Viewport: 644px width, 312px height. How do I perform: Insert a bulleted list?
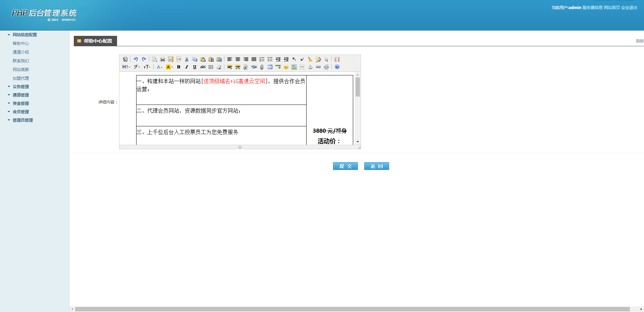[x=270, y=59]
